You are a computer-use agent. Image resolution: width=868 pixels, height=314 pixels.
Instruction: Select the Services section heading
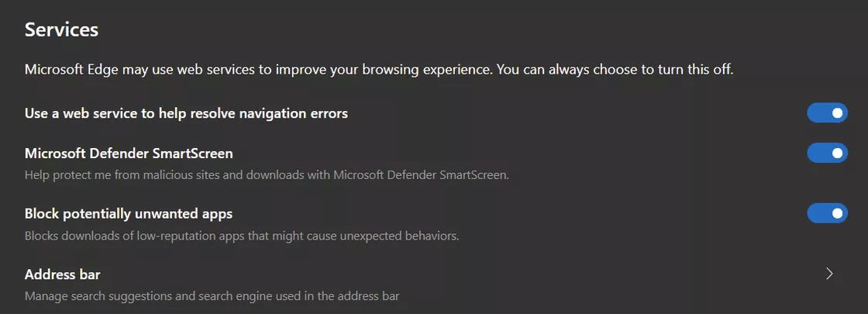pyautogui.click(x=61, y=29)
